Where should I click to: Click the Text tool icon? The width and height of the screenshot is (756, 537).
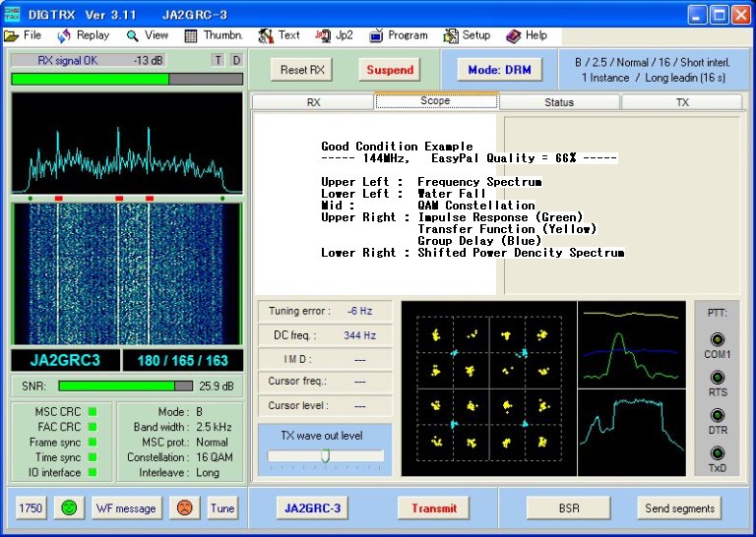coord(266,36)
